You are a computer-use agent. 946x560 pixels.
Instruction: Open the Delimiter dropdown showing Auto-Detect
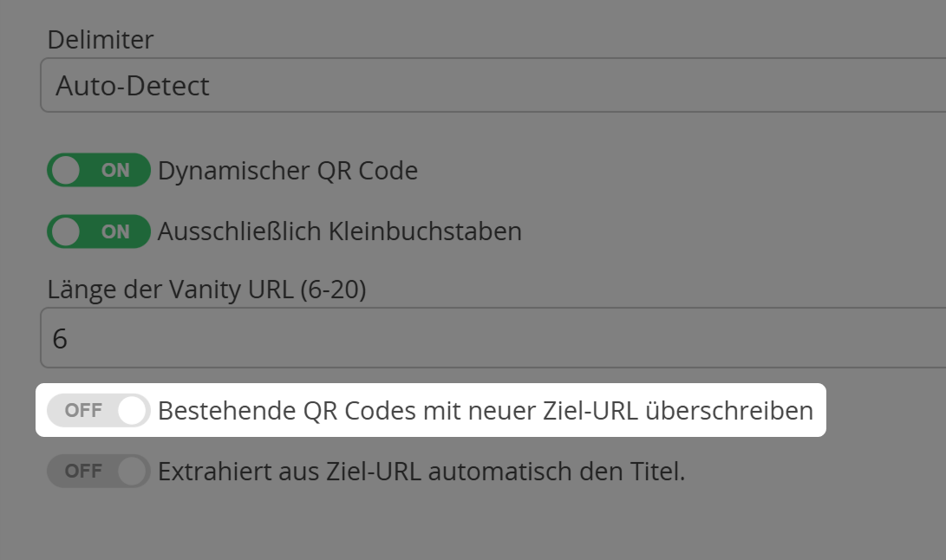pos(486,86)
